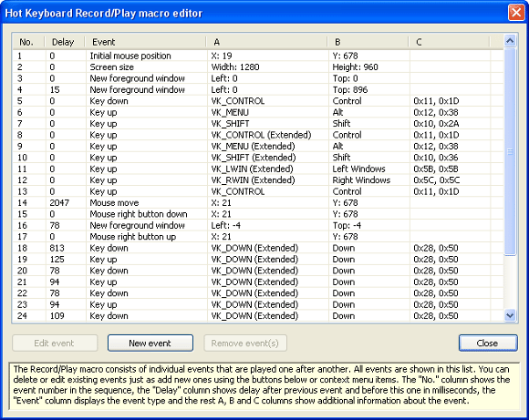Select event 24 Key down row
The height and width of the screenshot is (420, 529).
point(258,316)
